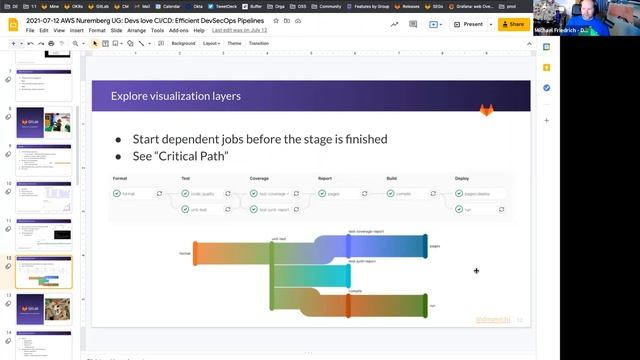Click the slide title Explore visualization layers
The width and height of the screenshot is (640, 360).
[176, 96]
